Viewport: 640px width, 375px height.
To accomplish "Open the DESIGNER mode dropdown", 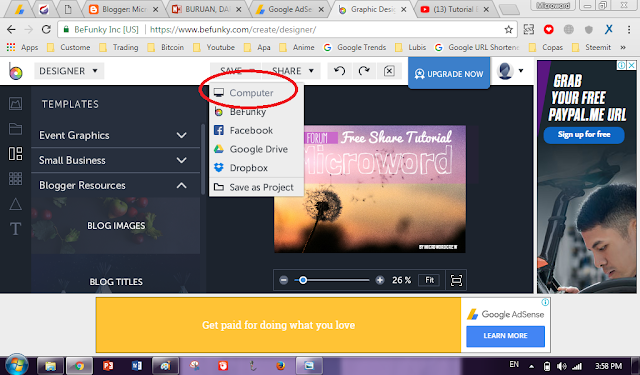I will click(x=69, y=71).
